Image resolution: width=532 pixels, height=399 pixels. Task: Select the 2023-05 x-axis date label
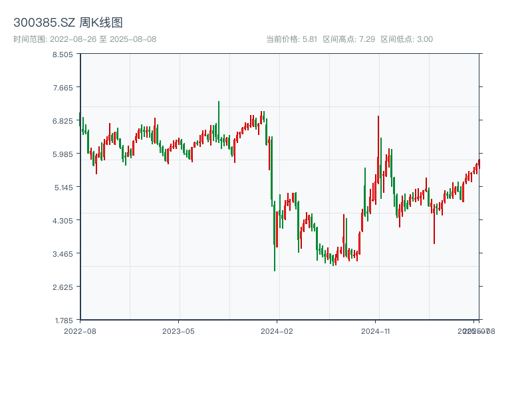point(178,331)
